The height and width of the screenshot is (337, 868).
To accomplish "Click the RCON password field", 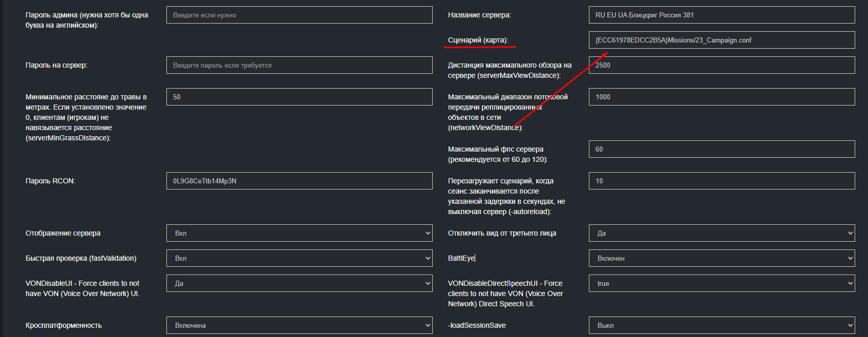I will [299, 181].
